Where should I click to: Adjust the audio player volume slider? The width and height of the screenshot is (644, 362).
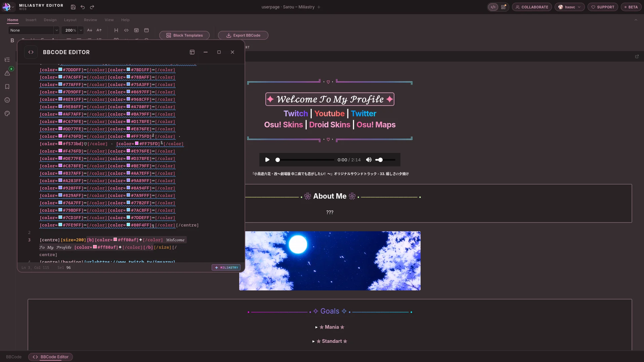385,160
